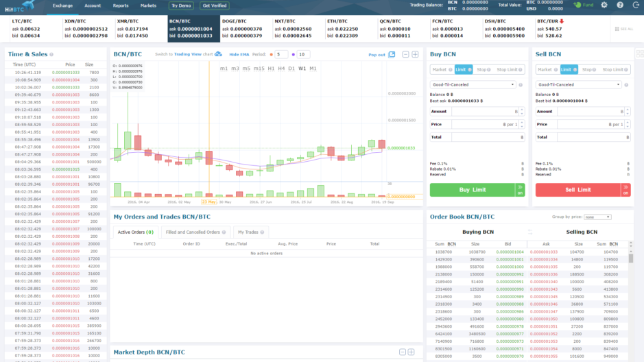This screenshot has height=362, width=644.
Task: Click the Get Verified button
Action: tap(215, 5)
